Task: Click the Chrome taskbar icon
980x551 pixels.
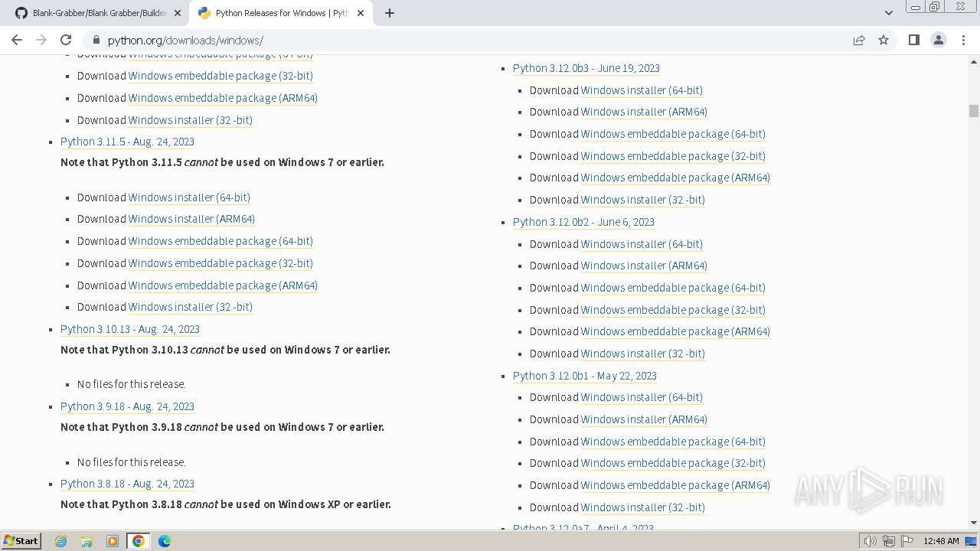Action: click(139, 541)
